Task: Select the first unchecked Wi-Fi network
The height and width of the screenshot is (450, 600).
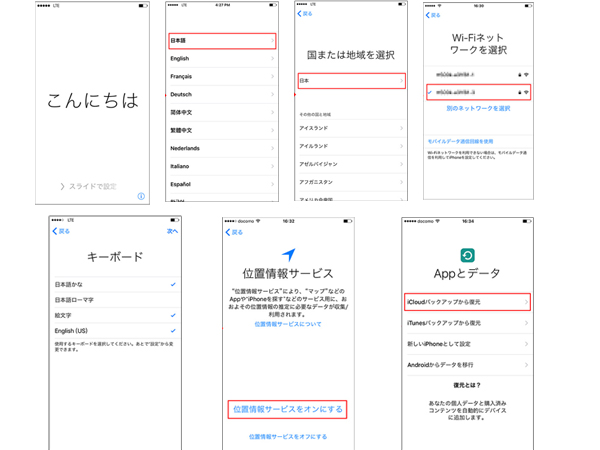Action: [x=478, y=75]
